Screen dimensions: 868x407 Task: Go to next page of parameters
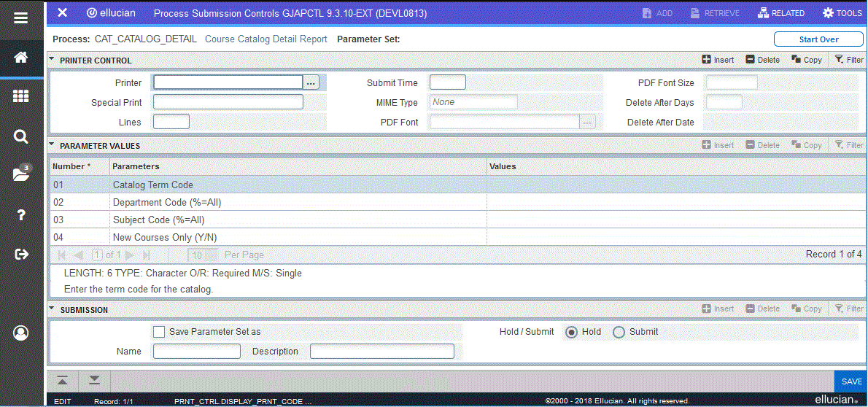[x=130, y=255]
